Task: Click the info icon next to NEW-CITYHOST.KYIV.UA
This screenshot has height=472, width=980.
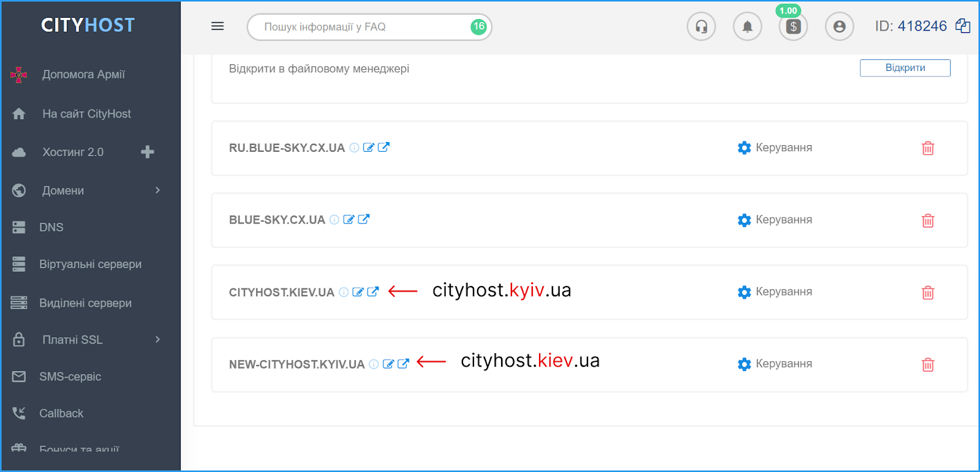Action: click(374, 364)
